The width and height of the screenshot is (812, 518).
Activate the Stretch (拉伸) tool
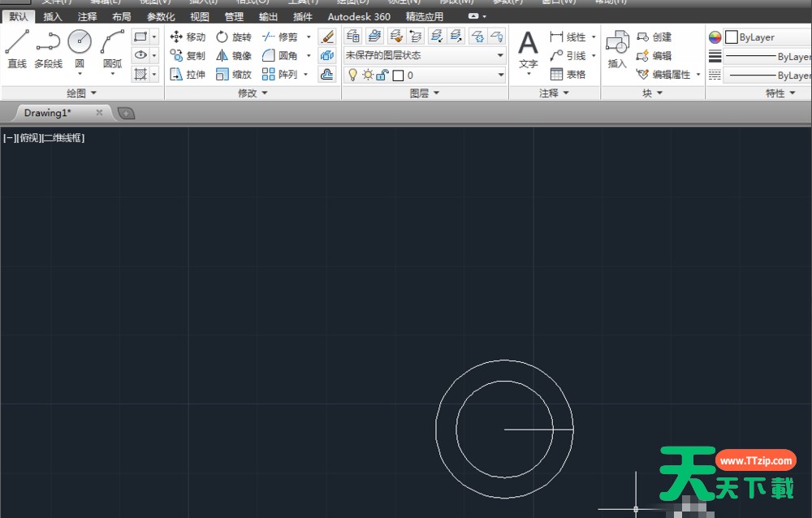pos(188,74)
